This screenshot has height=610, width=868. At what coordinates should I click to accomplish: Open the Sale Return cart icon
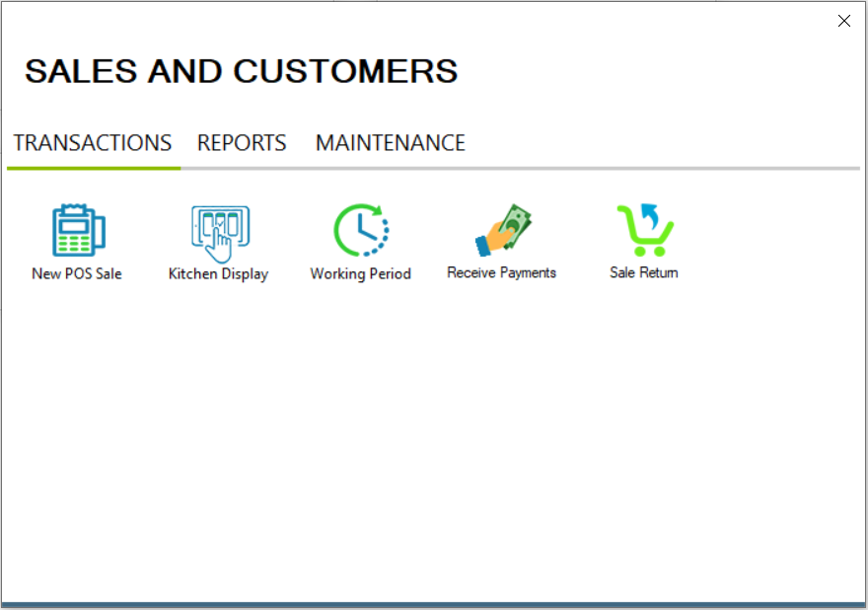tap(645, 230)
